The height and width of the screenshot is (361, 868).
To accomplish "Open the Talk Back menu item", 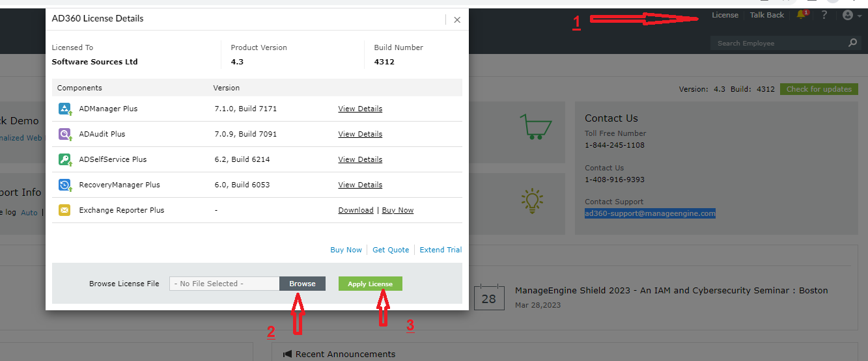I will click(x=766, y=15).
